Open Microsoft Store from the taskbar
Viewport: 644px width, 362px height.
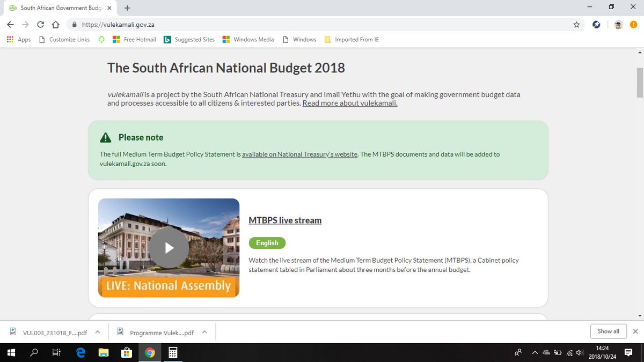(x=127, y=352)
